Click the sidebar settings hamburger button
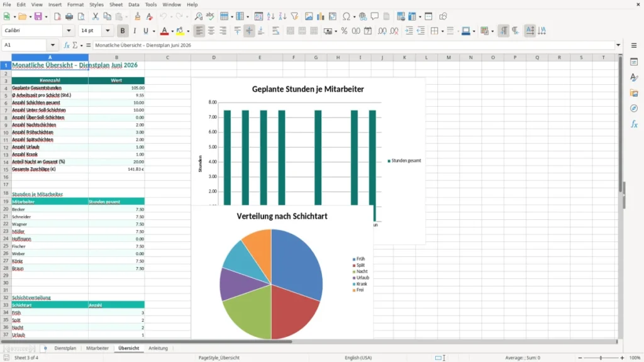 [634, 45]
